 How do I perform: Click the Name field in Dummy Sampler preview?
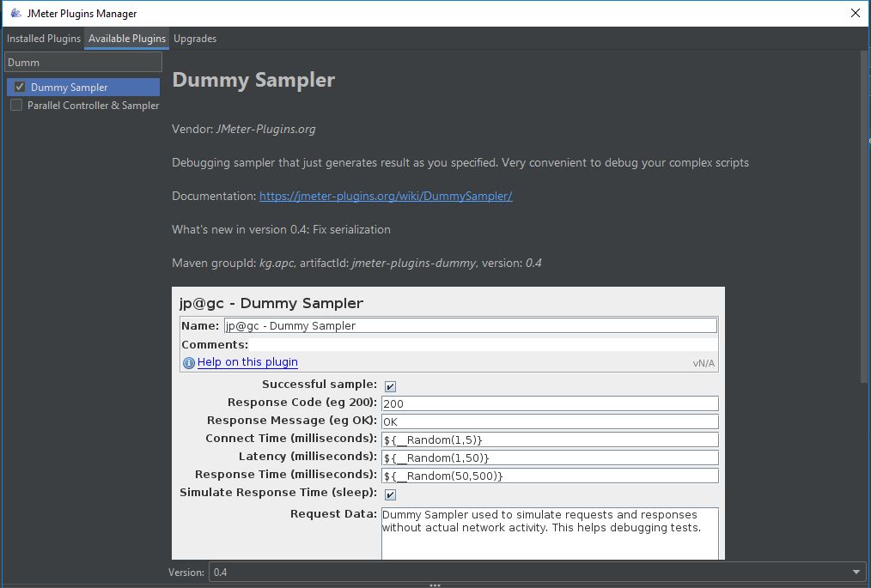[470, 326]
